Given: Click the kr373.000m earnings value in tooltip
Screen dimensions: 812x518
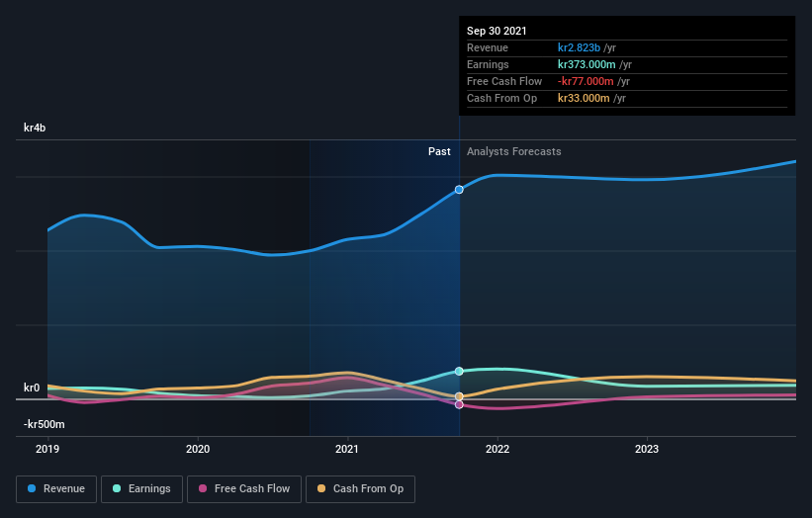Looking at the screenshot, I should (586, 64).
